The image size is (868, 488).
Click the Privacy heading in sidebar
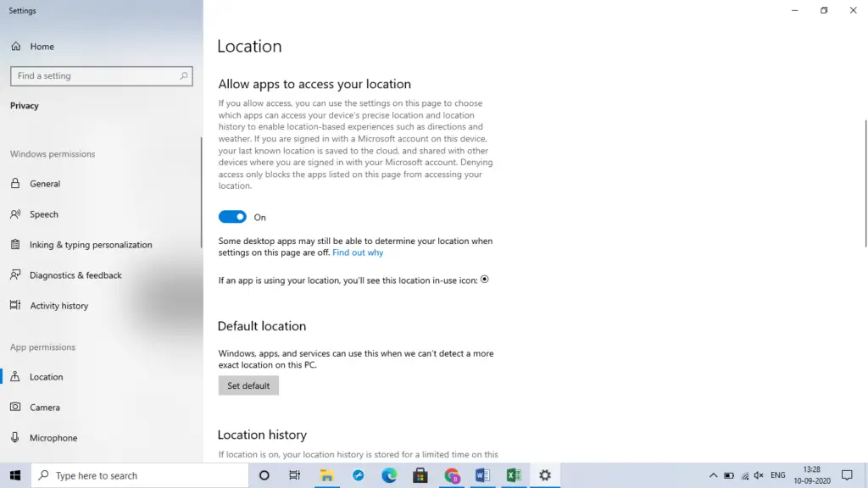25,106
